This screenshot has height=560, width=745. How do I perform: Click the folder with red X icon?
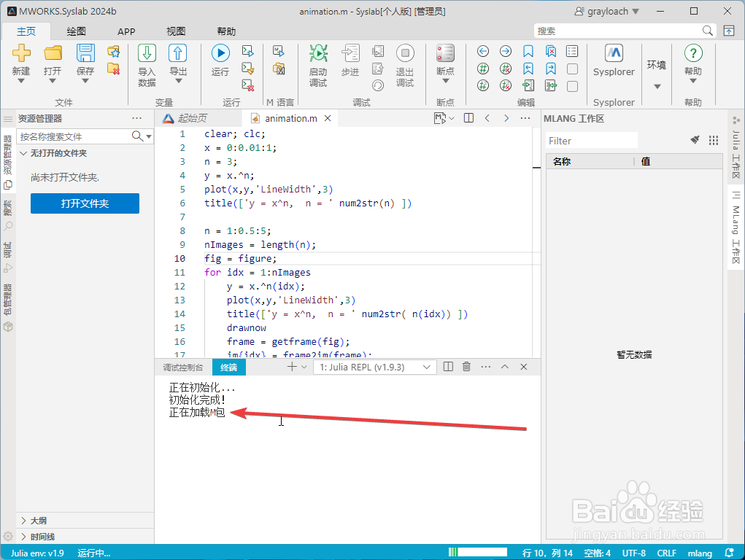point(114,69)
